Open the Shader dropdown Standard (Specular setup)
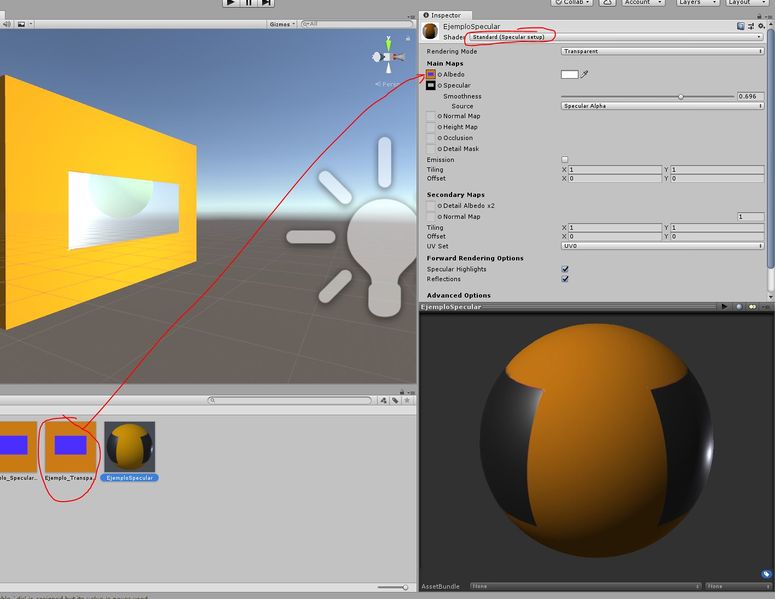 pos(616,37)
